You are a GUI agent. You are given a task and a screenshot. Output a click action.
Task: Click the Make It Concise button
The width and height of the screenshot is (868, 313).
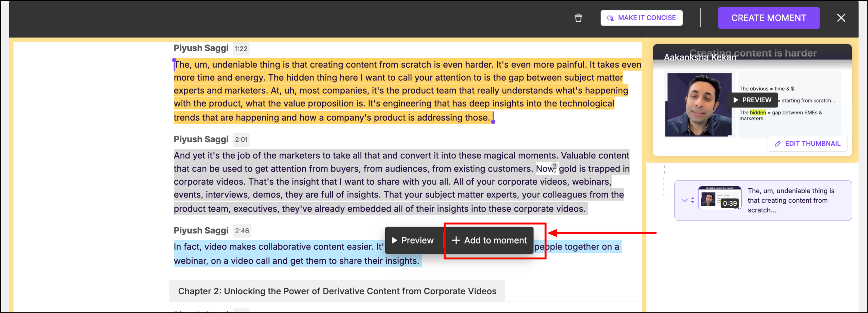(x=641, y=18)
